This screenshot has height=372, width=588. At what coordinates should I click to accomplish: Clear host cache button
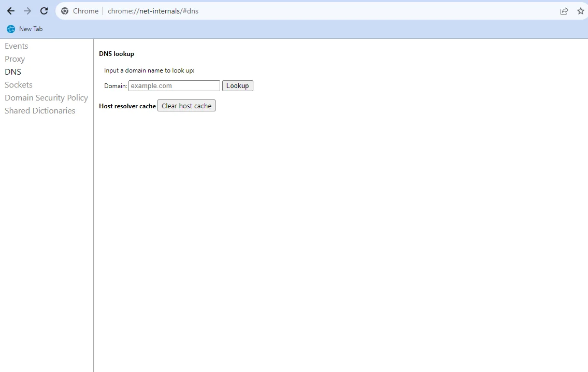point(187,106)
